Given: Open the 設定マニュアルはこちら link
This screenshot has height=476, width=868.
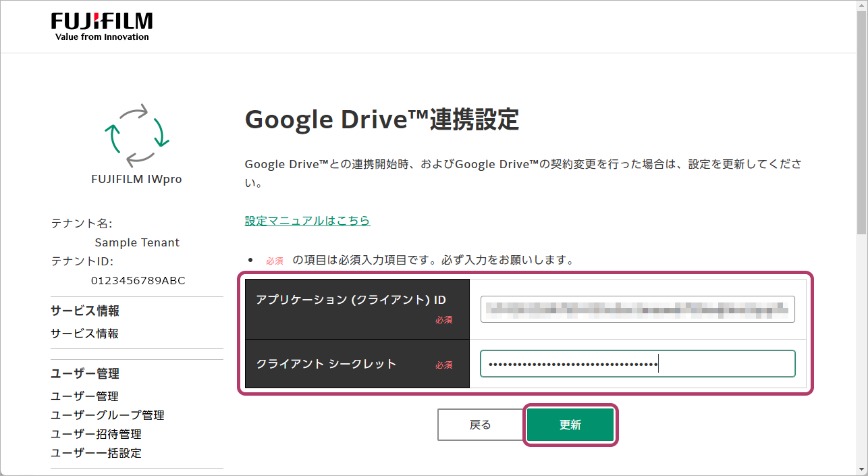Looking at the screenshot, I should 307,221.
